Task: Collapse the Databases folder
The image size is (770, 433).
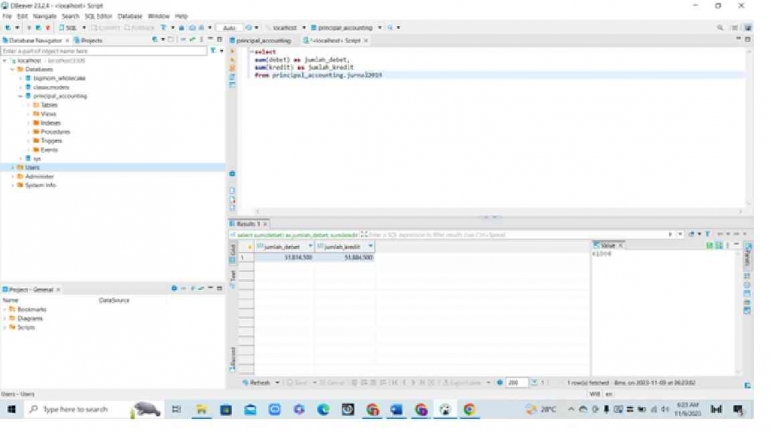Action: coord(13,70)
